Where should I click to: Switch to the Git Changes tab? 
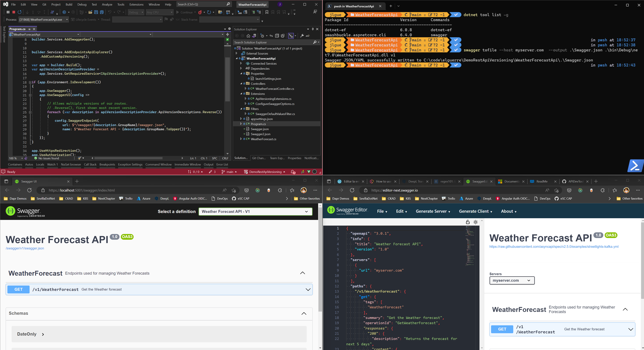tap(259, 158)
